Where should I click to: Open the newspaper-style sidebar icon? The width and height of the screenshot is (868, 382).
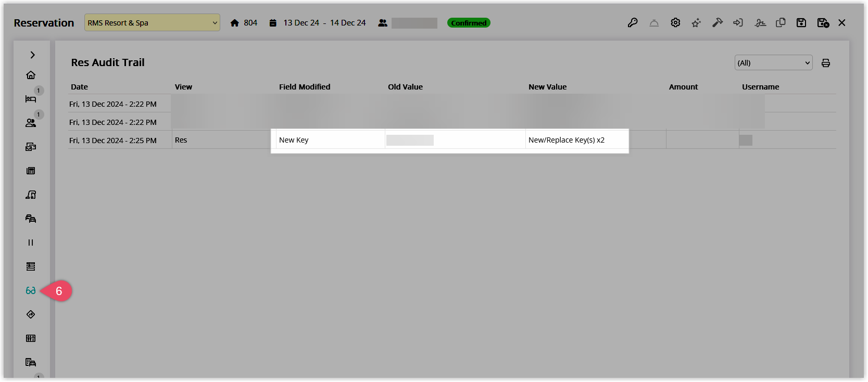click(x=31, y=171)
